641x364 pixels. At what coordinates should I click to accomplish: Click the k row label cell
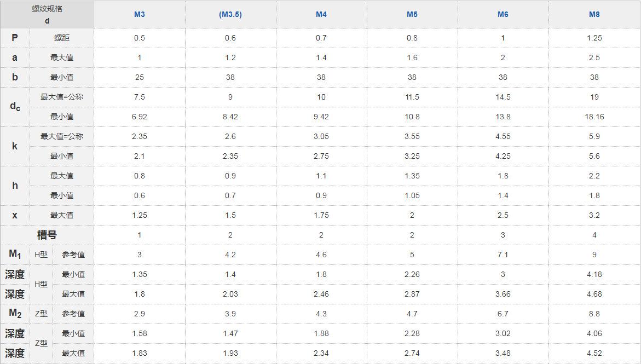15,146
